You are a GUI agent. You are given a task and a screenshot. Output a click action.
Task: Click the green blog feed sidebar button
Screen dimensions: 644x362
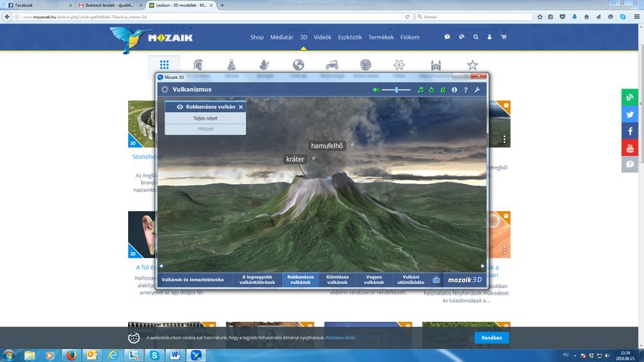(x=630, y=98)
